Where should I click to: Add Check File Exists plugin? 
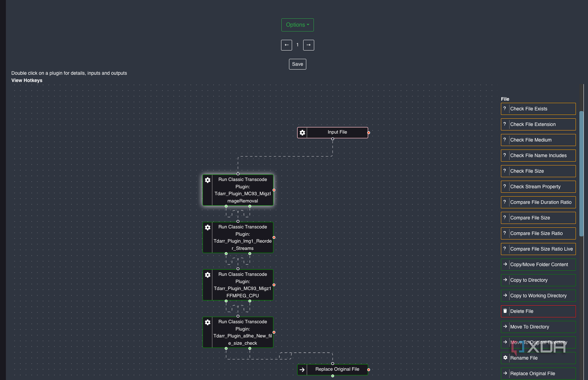(538, 109)
